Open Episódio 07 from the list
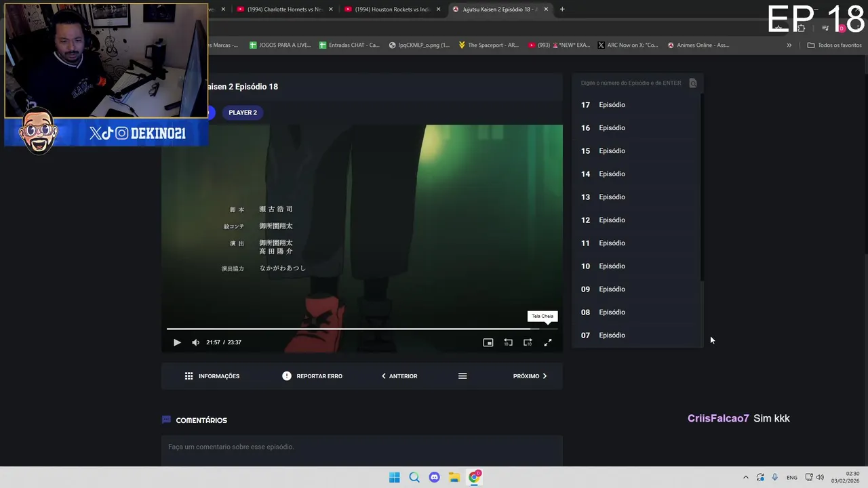The height and width of the screenshot is (488, 868). (637, 335)
